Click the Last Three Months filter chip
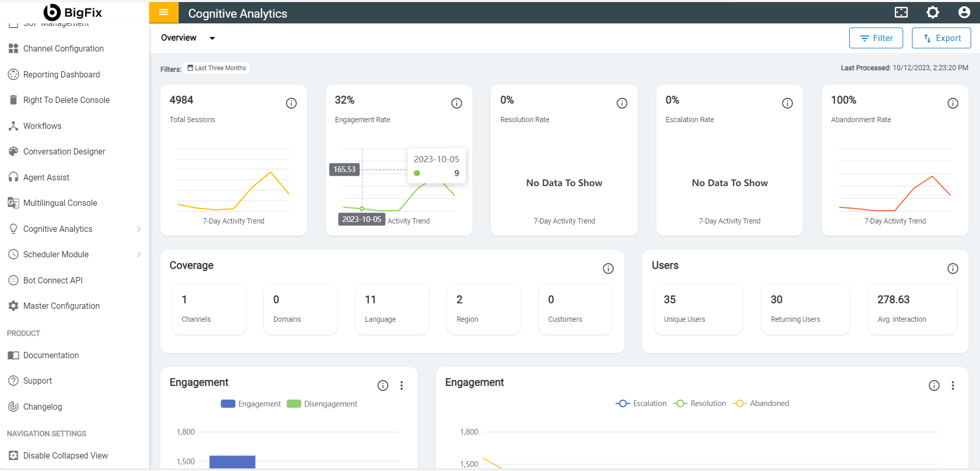980x471 pixels. pos(217,68)
